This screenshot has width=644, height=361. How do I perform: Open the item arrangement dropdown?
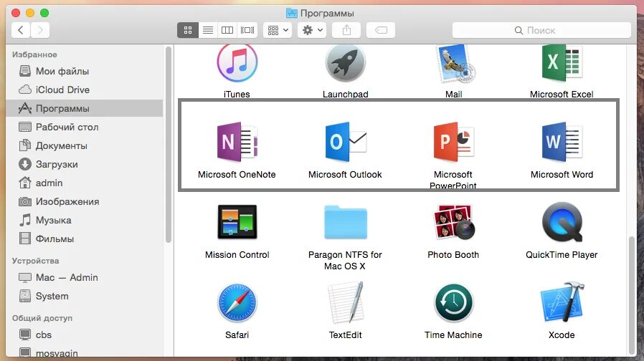tap(278, 30)
